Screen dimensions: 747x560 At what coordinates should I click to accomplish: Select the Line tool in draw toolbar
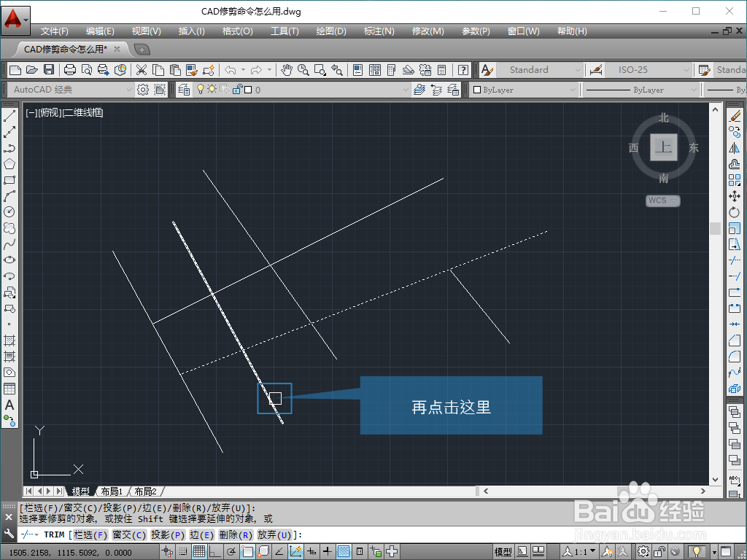pyautogui.click(x=9, y=116)
